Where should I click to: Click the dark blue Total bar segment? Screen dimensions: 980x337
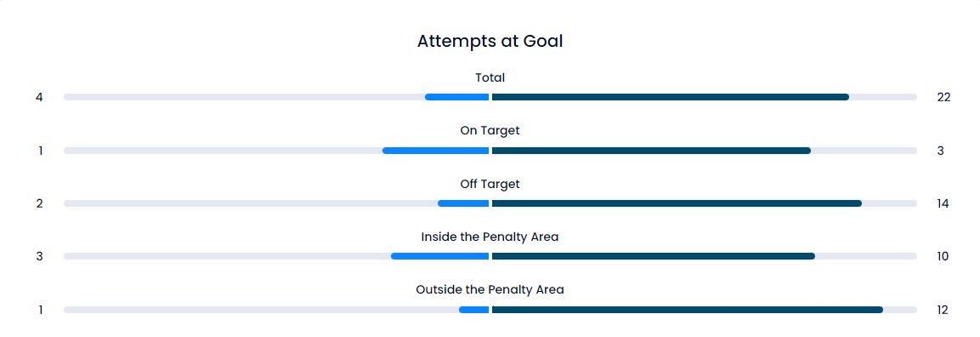671,97
